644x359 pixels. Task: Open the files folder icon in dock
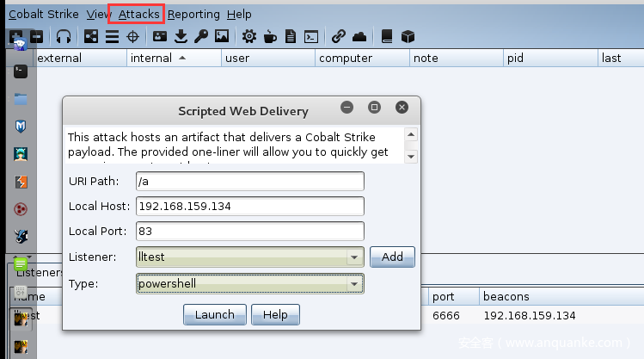click(x=21, y=99)
